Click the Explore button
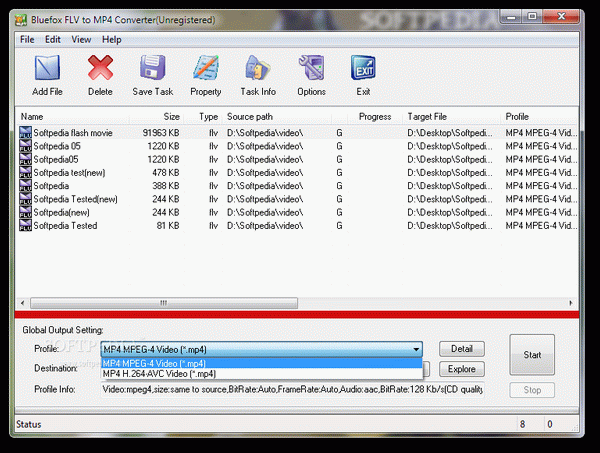This screenshot has height=453, width=600. 462,369
